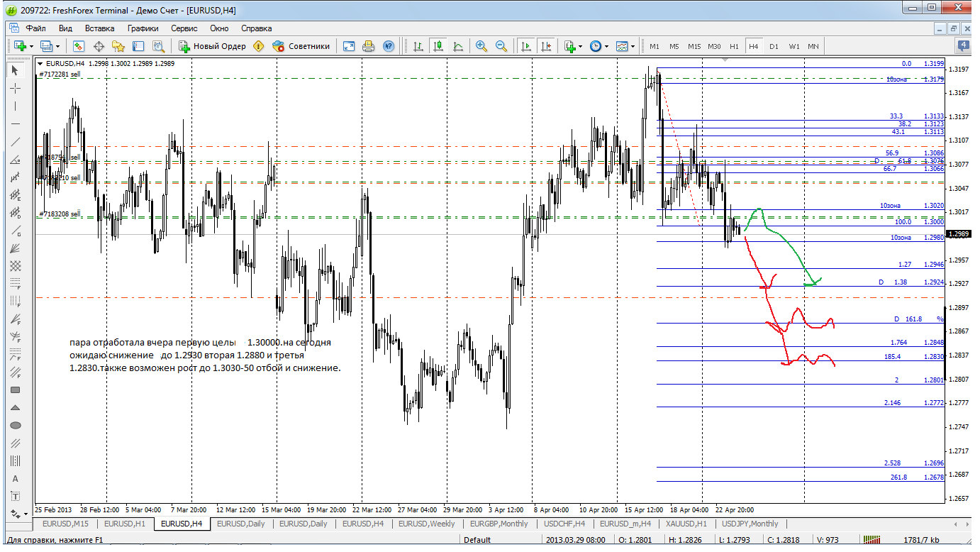The image size is (980, 552).
Task: Open the Strategy Tester icon
Action: click(158, 46)
